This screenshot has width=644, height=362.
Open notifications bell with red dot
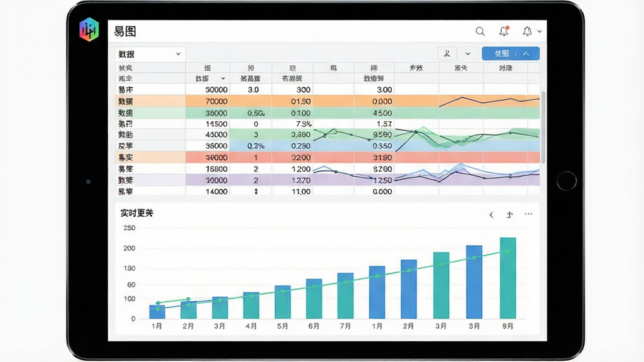click(x=504, y=31)
